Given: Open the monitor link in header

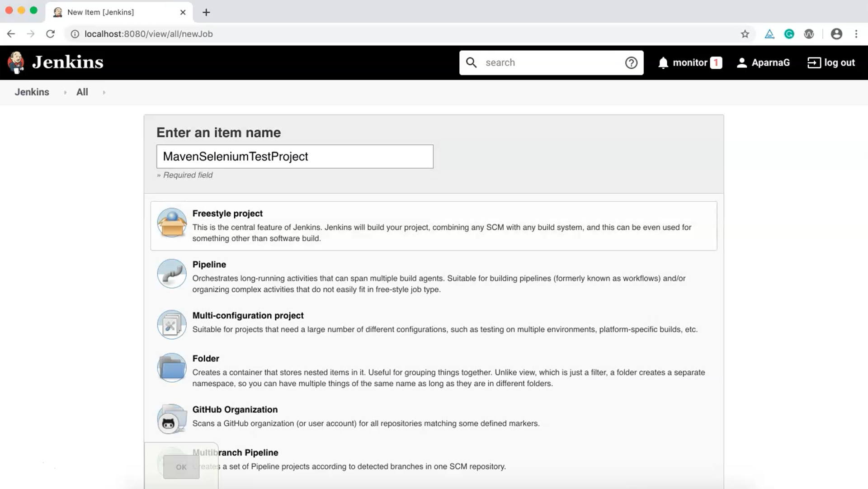Looking at the screenshot, I should (689, 62).
